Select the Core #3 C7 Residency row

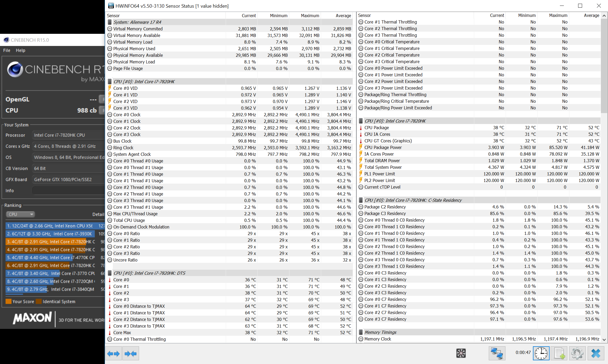click(479, 319)
